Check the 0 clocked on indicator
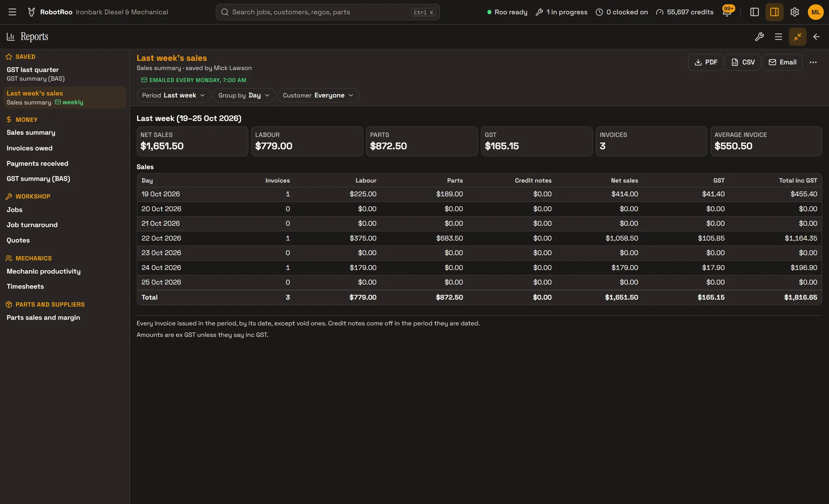829x504 pixels. coord(622,12)
